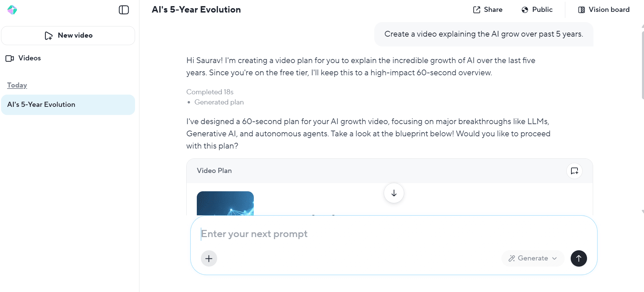Collapse the sidebar using the panel icon
This screenshot has width=644, height=292.
coord(124,10)
